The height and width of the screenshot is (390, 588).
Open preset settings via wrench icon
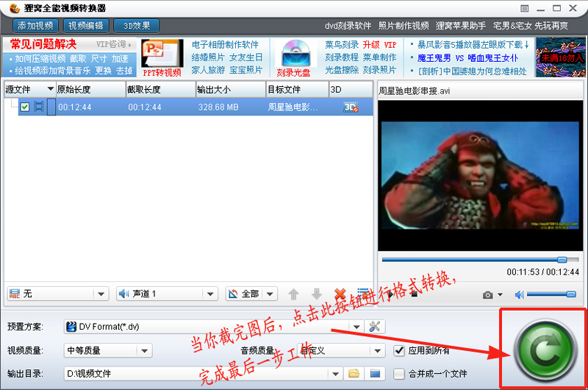pyautogui.click(x=374, y=327)
